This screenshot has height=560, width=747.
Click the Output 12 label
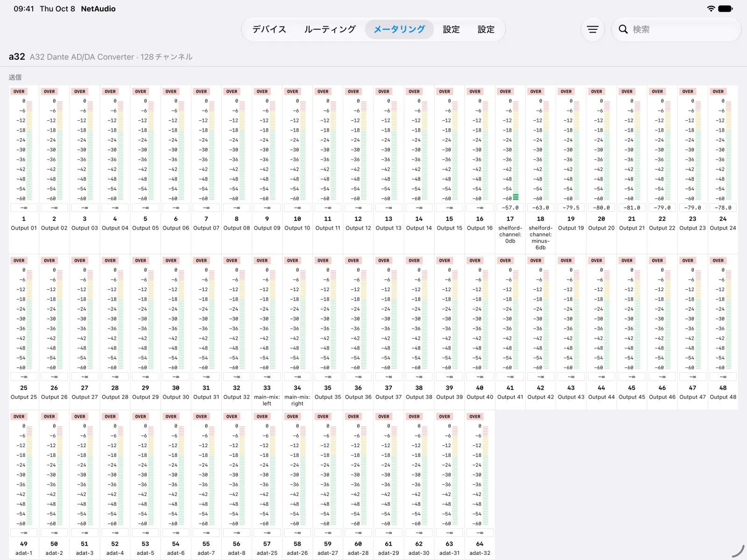point(358,228)
